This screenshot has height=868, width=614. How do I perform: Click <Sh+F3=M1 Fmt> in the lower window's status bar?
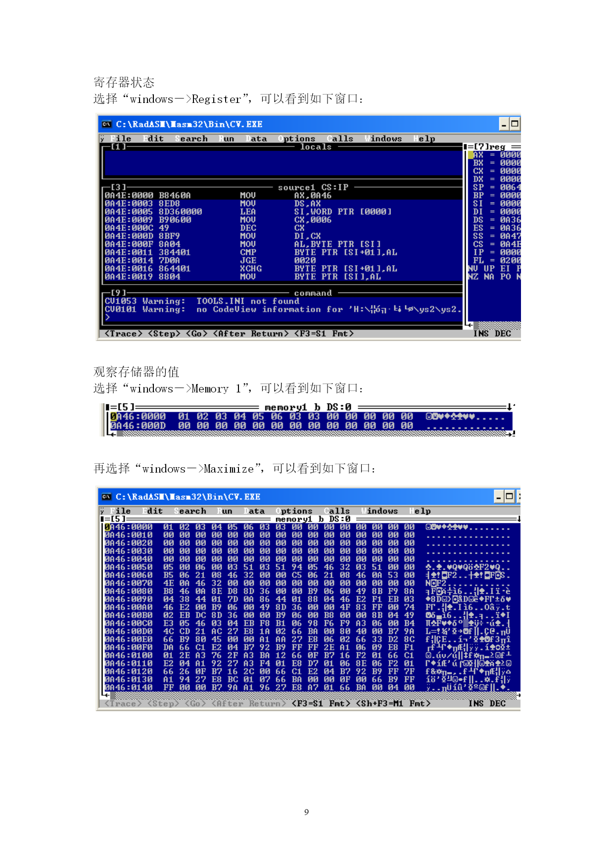pyautogui.click(x=393, y=703)
